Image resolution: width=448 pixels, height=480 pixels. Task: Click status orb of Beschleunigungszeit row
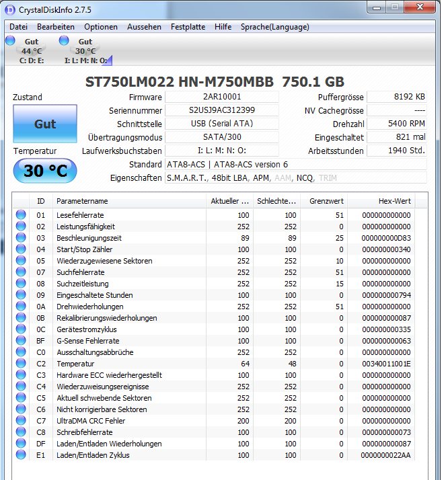tap(21, 237)
